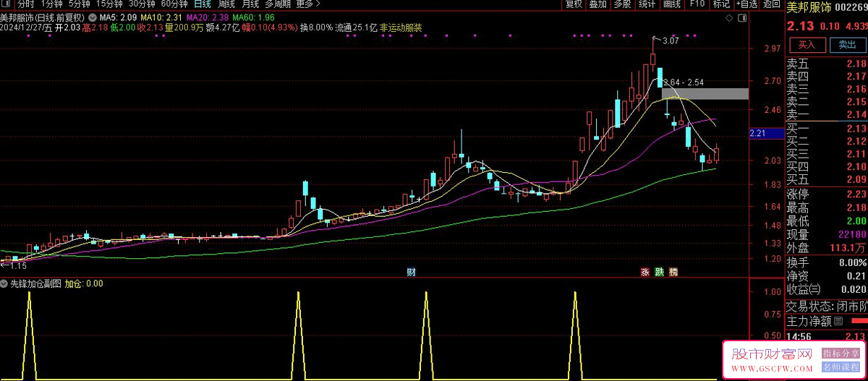Viewport: 868px width, 381px height.
Task: Select 卖三 ask price 2.16
Action: 827,89
